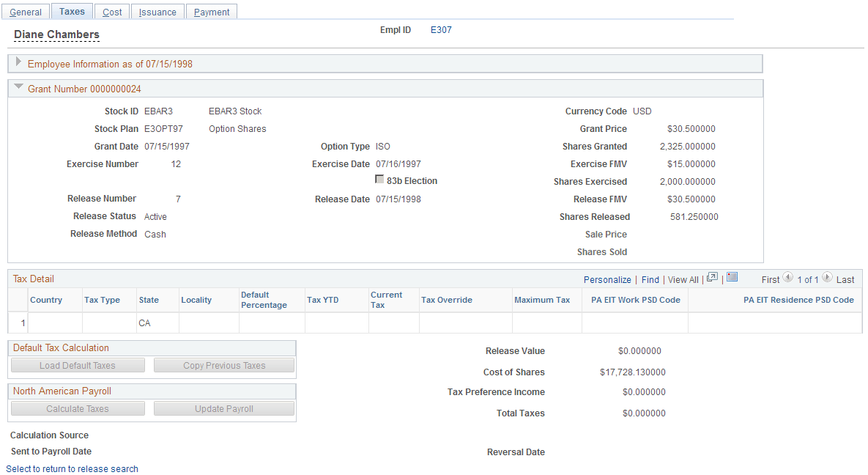The image size is (868, 475).
Task: Download Tax Detail grid to spreadsheet
Action: click(732, 279)
